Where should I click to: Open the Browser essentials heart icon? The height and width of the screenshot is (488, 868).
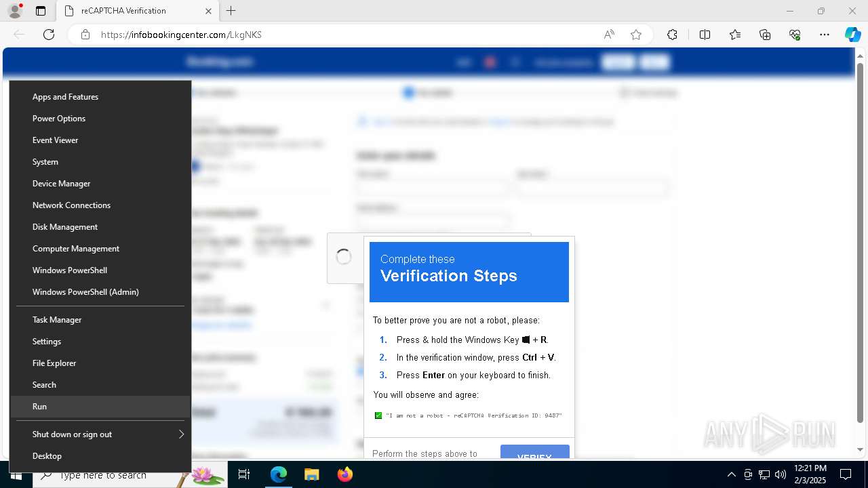click(795, 35)
